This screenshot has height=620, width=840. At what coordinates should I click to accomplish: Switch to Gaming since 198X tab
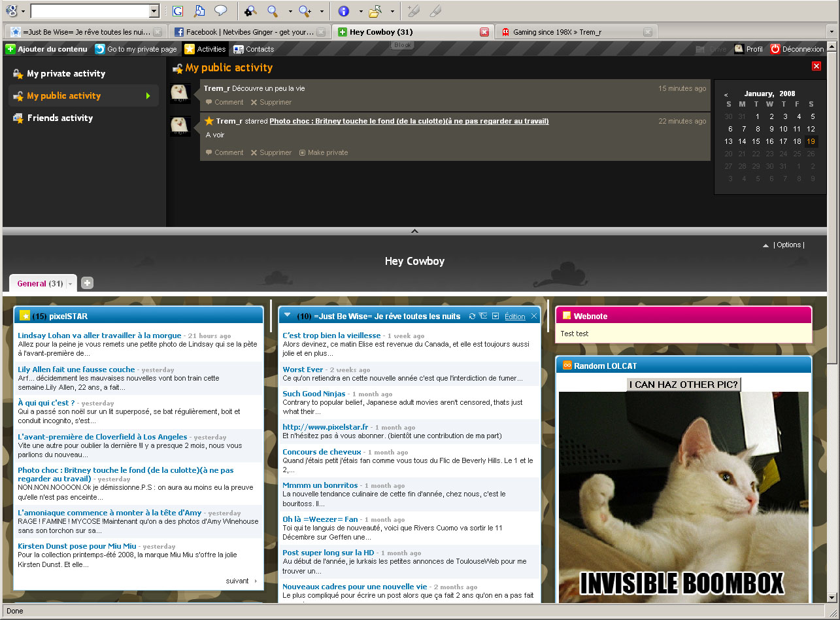pyautogui.click(x=576, y=32)
